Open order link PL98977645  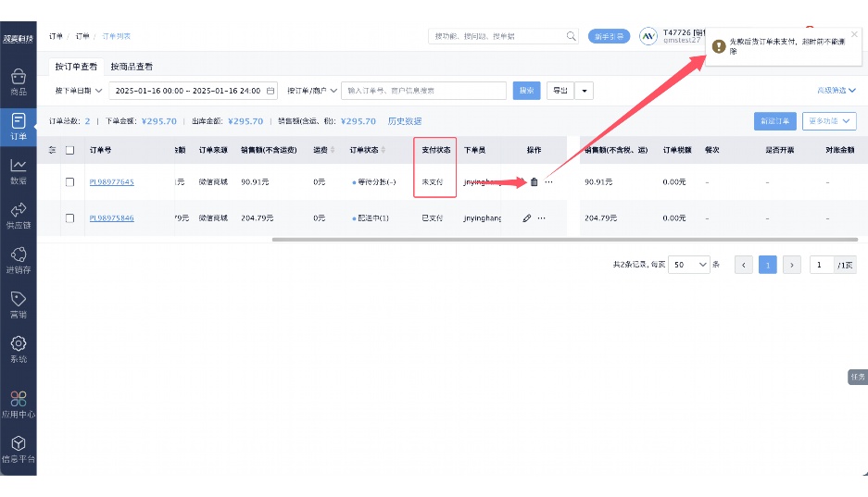112,182
